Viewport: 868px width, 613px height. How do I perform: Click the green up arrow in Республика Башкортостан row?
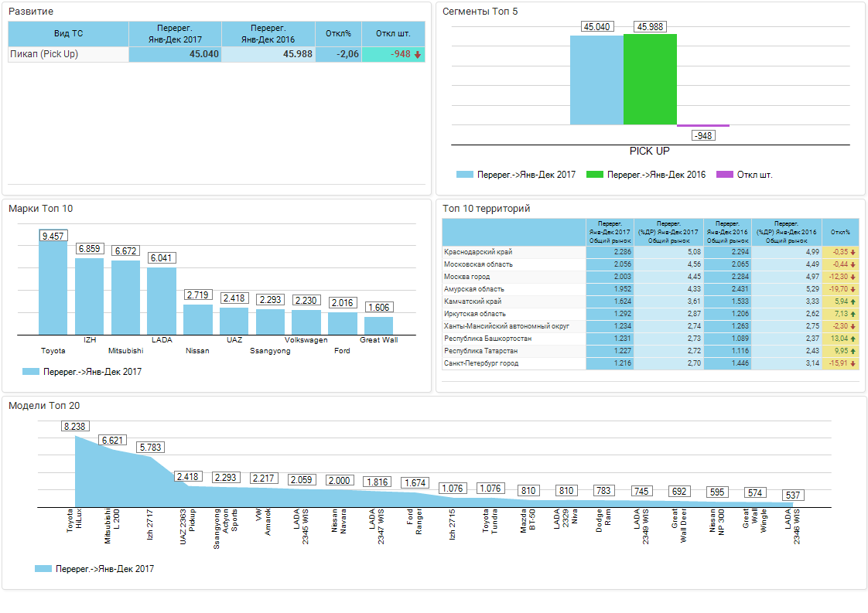click(853, 339)
